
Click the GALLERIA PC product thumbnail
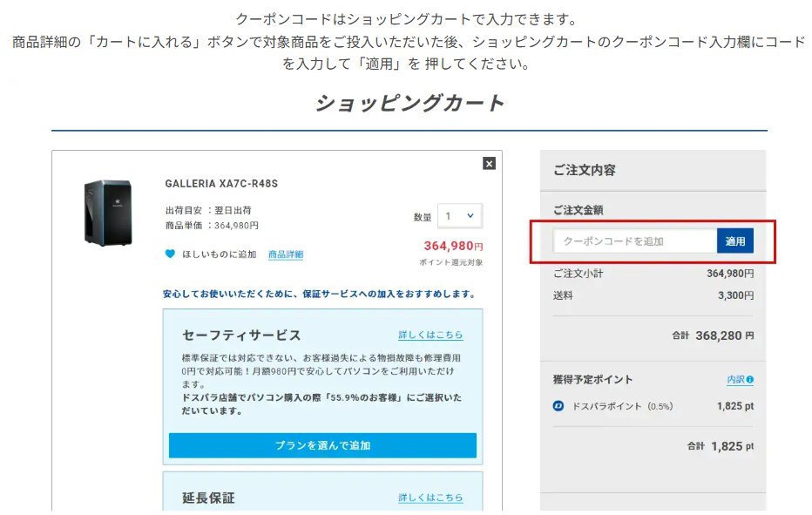[108, 213]
